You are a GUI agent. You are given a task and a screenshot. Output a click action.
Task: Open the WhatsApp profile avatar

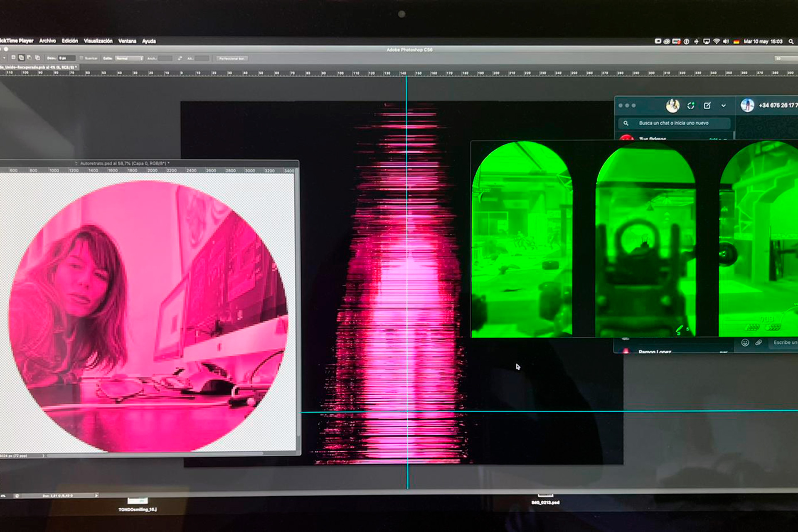[x=672, y=106]
